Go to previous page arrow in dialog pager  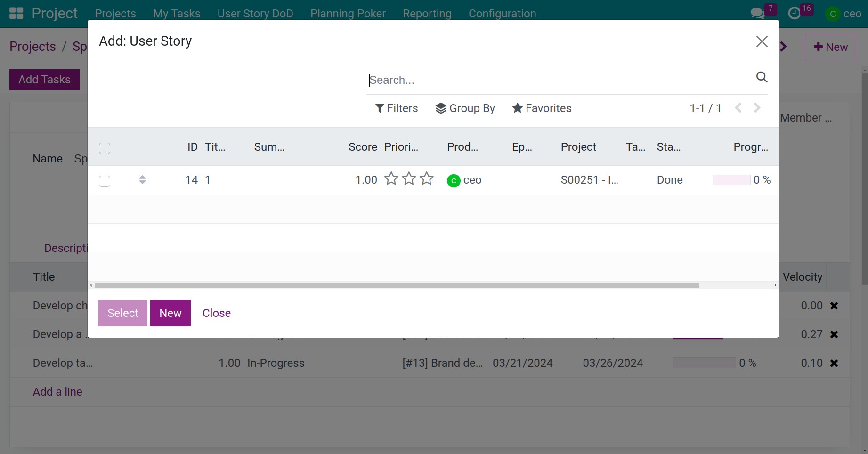pyautogui.click(x=738, y=108)
